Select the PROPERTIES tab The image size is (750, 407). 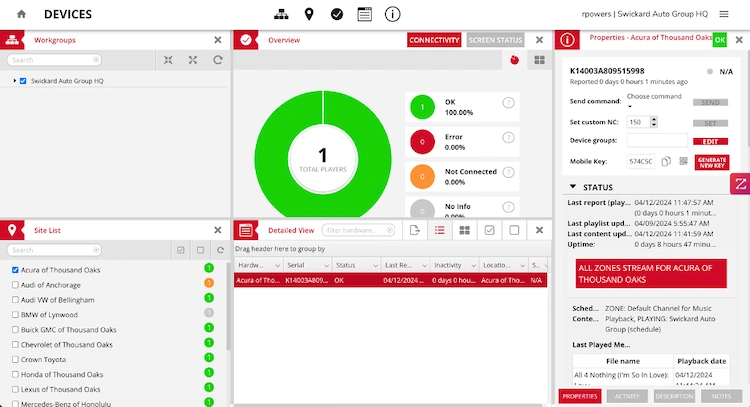coord(580,396)
